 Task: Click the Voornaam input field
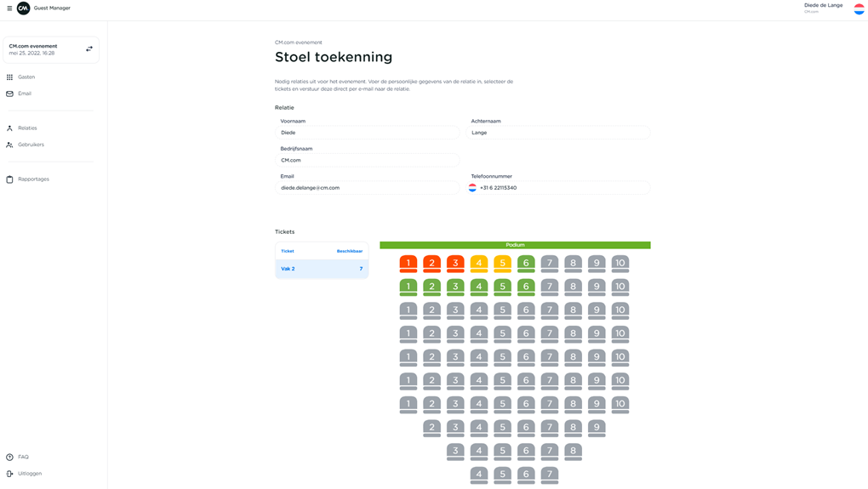tap(368, 133)
